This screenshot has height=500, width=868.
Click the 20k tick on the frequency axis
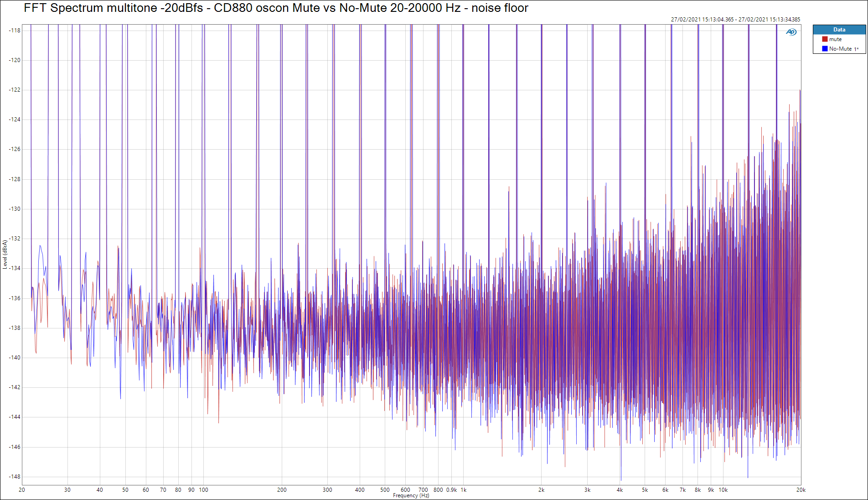click(801, 490)
